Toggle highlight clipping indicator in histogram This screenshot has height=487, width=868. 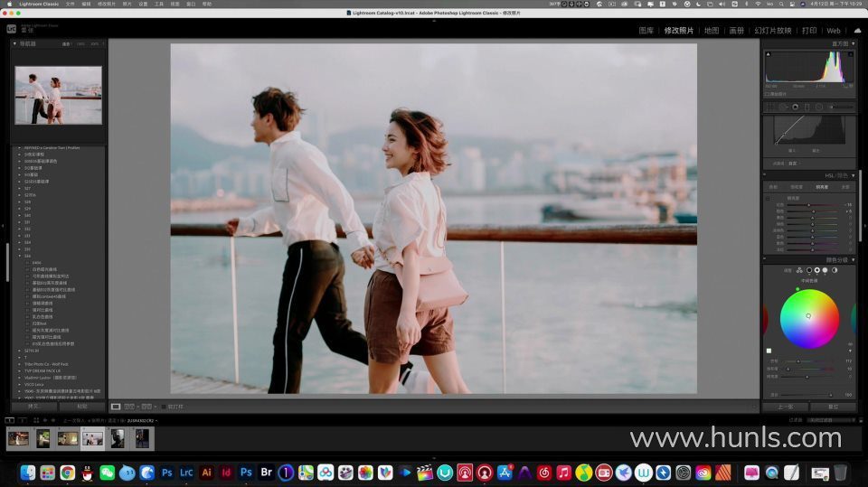pos(851,54)
